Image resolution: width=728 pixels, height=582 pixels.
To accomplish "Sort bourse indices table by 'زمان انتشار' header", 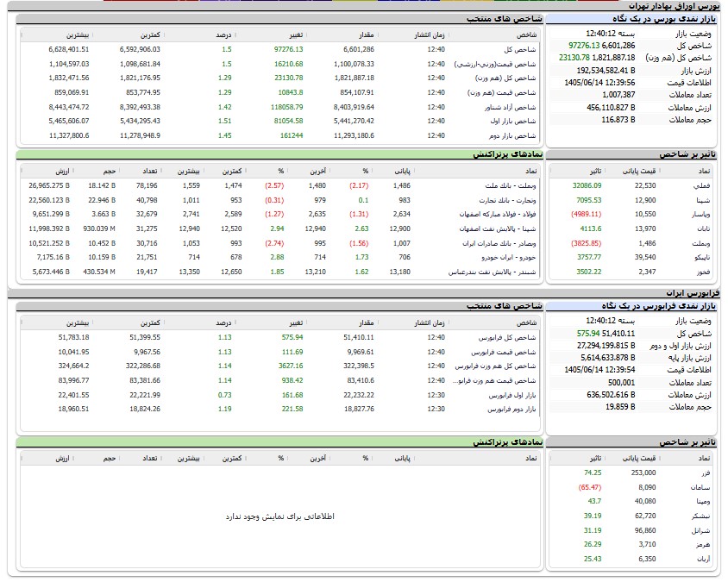I will [430, 35].
